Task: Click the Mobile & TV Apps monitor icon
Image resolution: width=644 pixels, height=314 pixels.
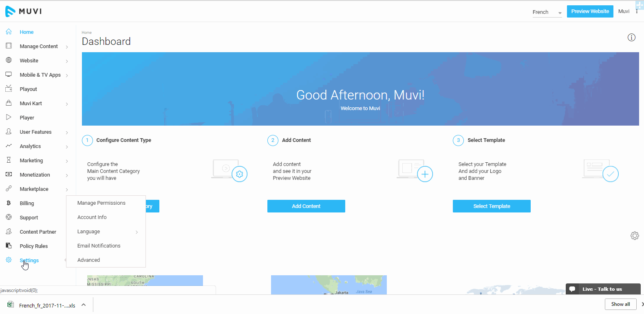Action: [x=9, y=74]
